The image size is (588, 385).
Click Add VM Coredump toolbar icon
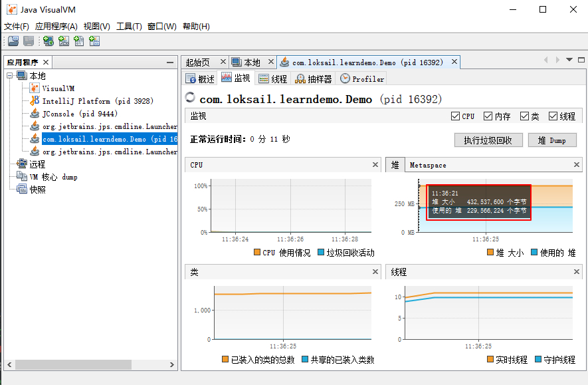pyautogui.click(x=79, y=41)
